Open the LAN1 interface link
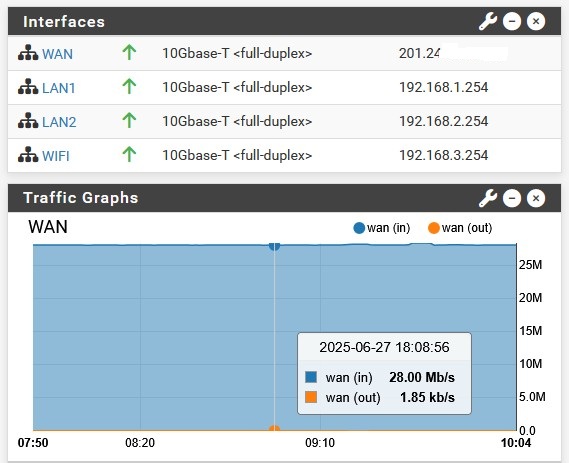 tap(59, 88)
